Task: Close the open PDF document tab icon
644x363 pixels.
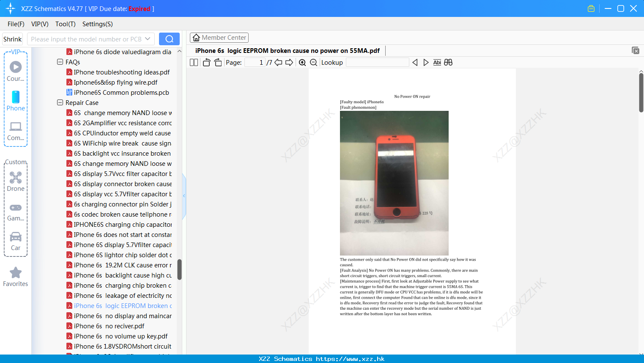Action: coord(636,50)
